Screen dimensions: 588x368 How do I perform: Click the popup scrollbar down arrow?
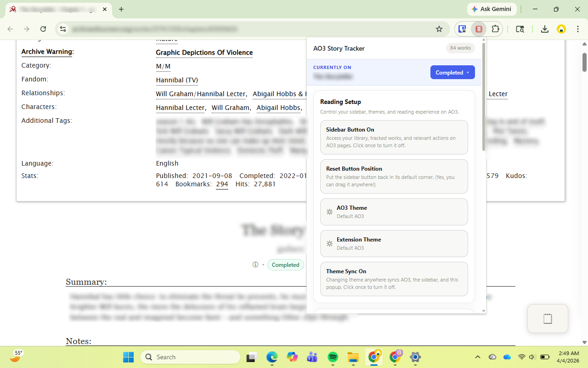click(483, 311)
